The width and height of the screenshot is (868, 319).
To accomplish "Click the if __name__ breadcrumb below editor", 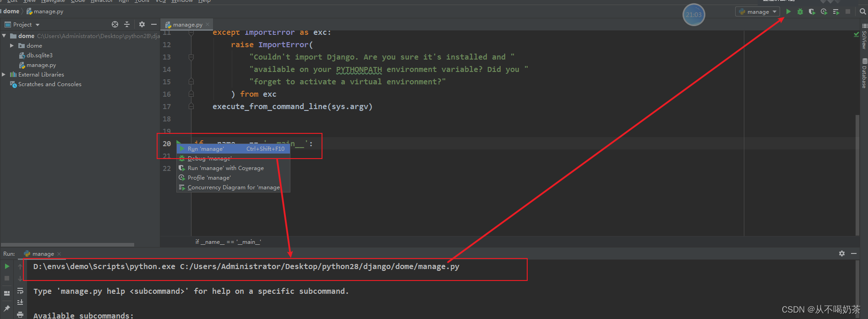I will click(228, 242).
